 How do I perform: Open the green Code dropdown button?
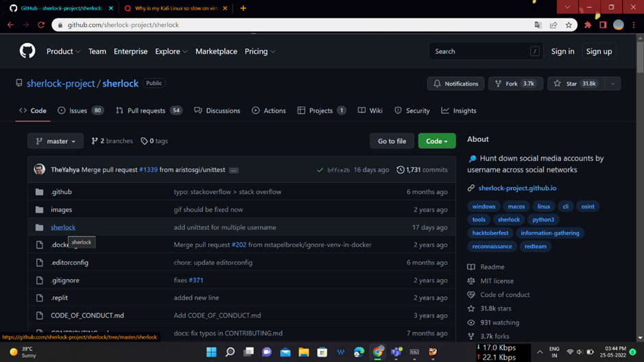pyautogui.click(x=437, y=141)
